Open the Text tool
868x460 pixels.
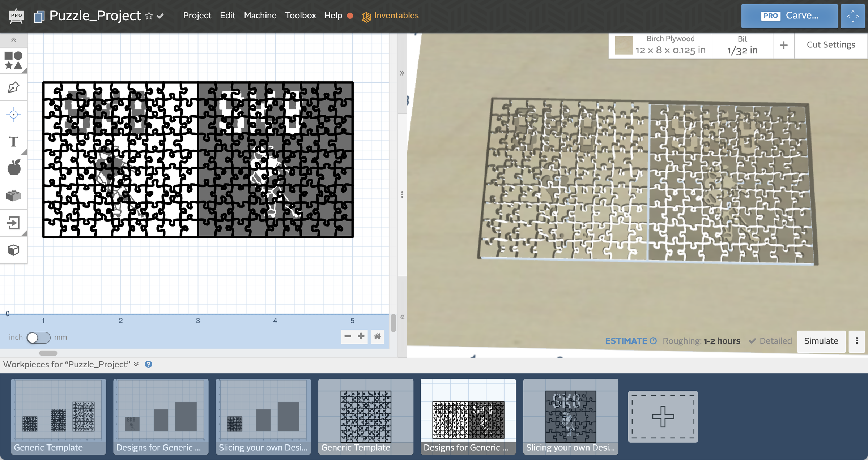13,141
